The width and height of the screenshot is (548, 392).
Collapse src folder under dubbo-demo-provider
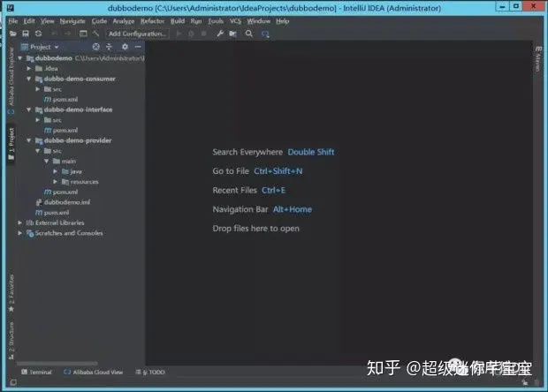pyautogui.click(x=38, y=151)
